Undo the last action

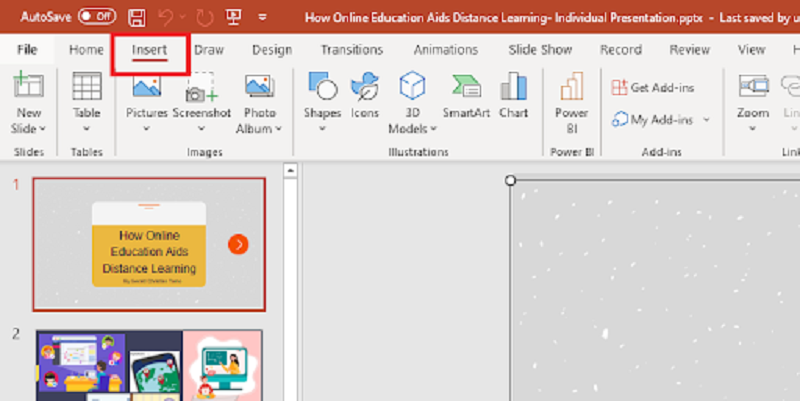(x=165, y=17)
